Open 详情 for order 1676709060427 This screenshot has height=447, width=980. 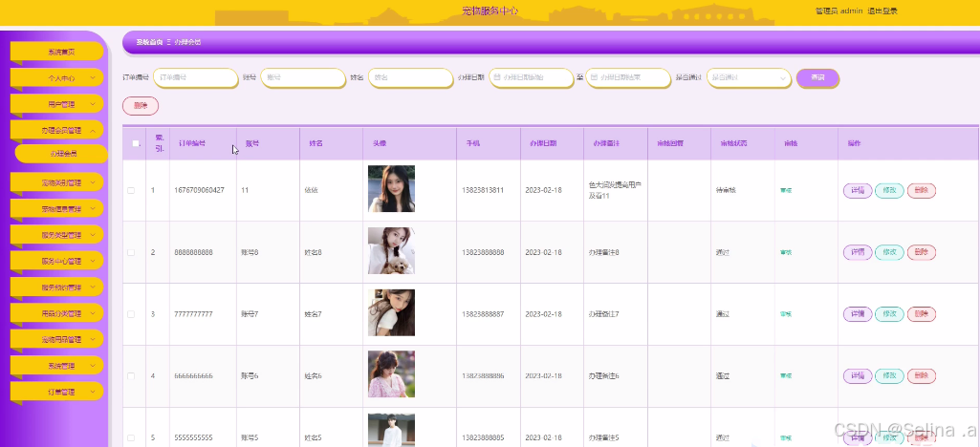click(858, 190)
